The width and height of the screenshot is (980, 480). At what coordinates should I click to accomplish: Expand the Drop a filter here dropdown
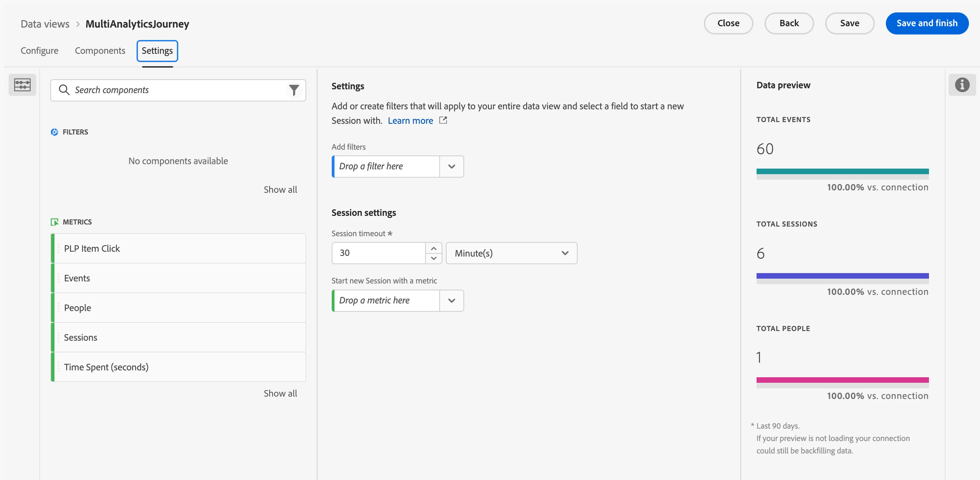(451, 166)
